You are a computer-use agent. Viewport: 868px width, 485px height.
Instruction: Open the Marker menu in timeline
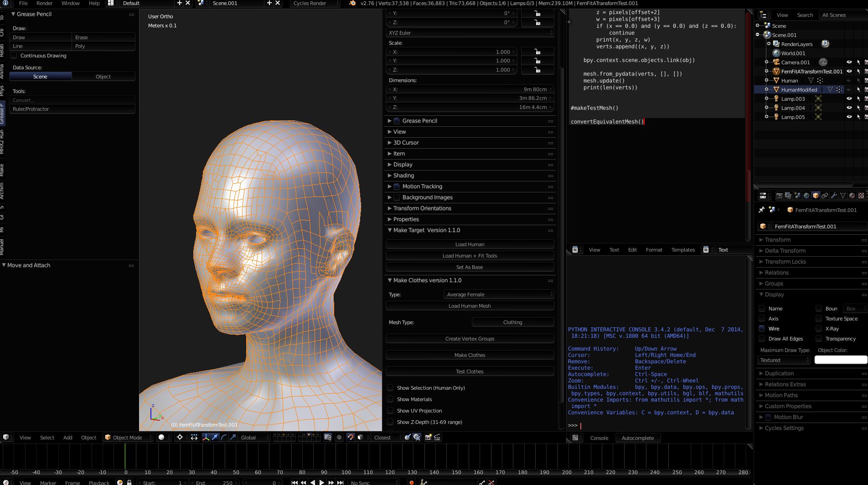(x=48, y=483)
